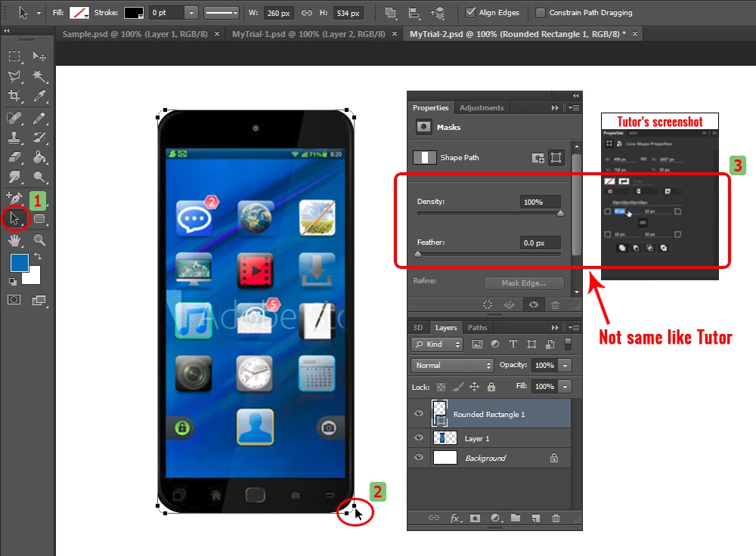Create a new group folder
Image resolution: width=756 pixels, height=556 pixels.
516,518
